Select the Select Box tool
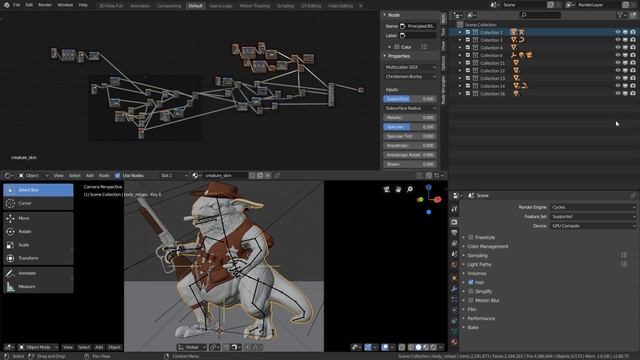 [x=38, y=190]
